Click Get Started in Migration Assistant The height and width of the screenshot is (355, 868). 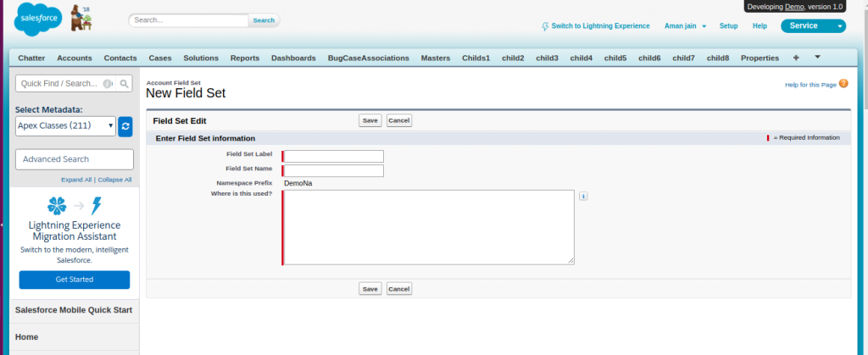(x=75, y=280)
